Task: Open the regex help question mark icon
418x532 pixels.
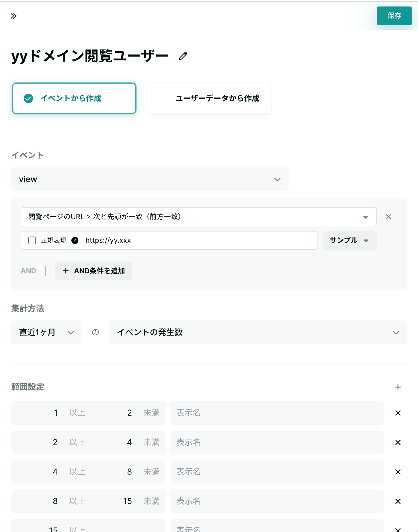Action: coord(75,240)
